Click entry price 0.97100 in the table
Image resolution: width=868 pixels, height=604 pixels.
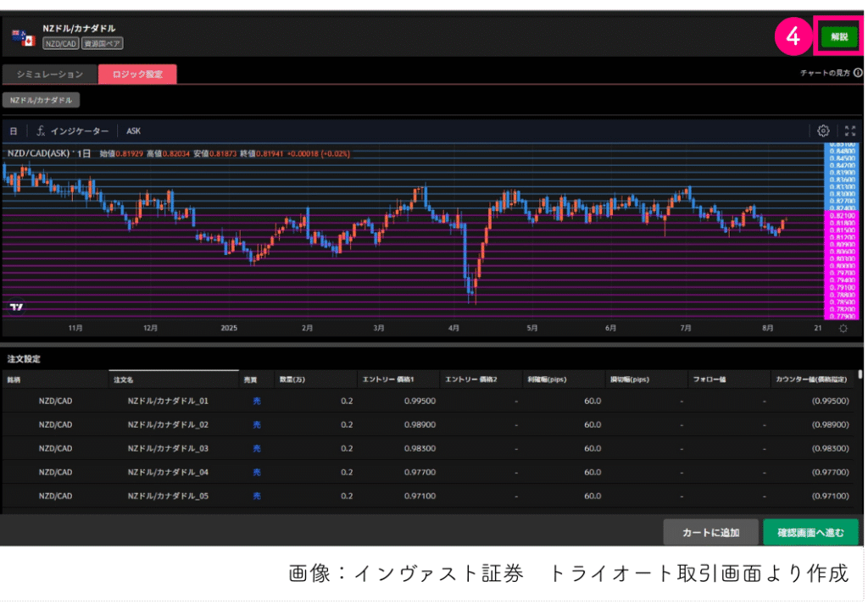point(420,496)
